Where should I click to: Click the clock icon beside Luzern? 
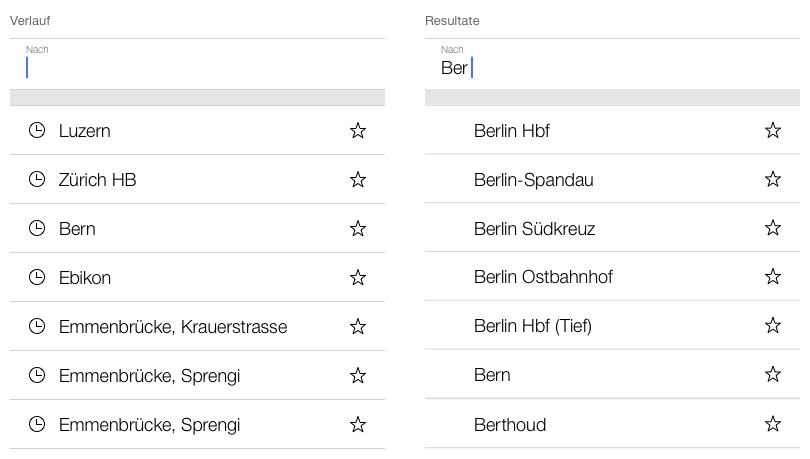[x=37, y=130]
